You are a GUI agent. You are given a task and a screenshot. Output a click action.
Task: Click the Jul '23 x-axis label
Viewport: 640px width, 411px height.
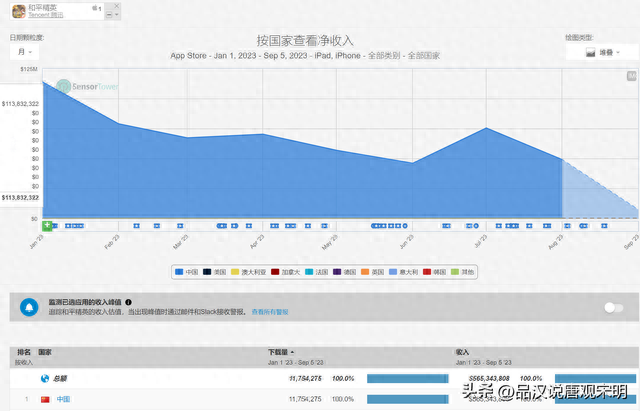click(x=480, y=241)
